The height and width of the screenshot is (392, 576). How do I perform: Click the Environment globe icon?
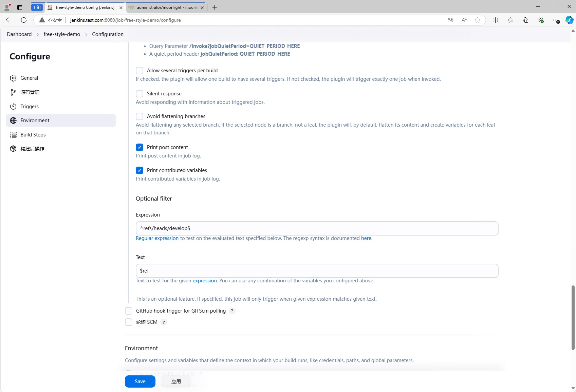tap(13, 120)
